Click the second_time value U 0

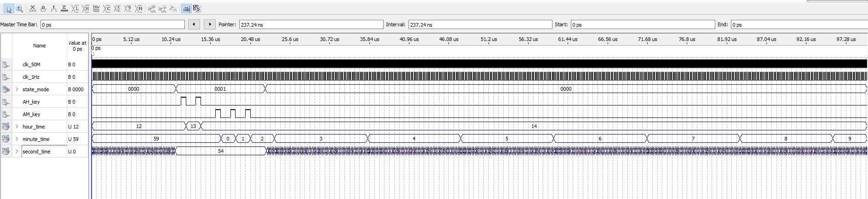point(72,152)
